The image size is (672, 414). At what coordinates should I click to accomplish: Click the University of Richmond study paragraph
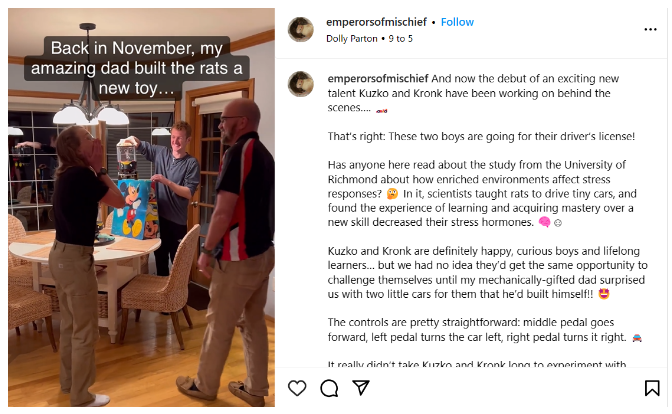pos(480,192)
